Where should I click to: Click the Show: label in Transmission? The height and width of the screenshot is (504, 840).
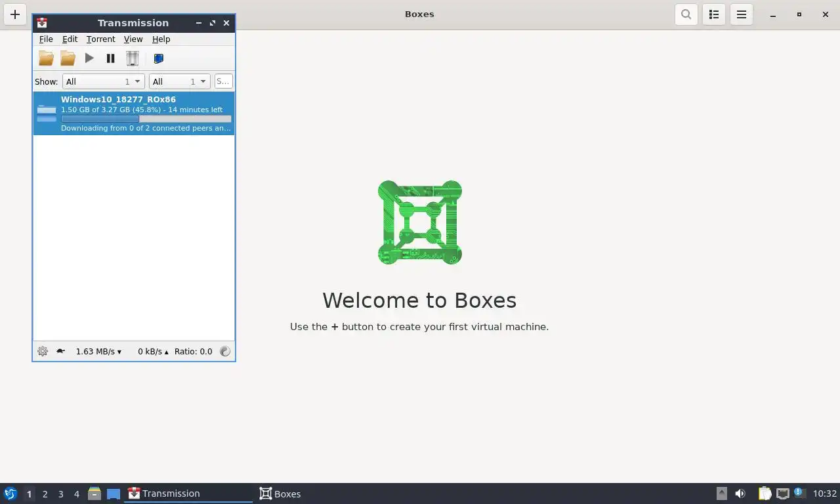click(46, 81)
